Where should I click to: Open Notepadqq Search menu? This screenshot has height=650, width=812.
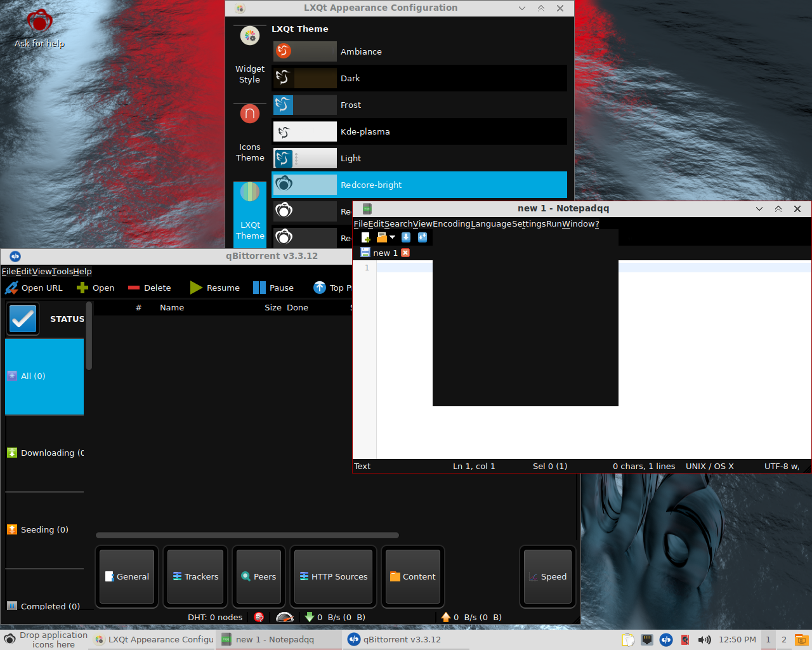398,224
